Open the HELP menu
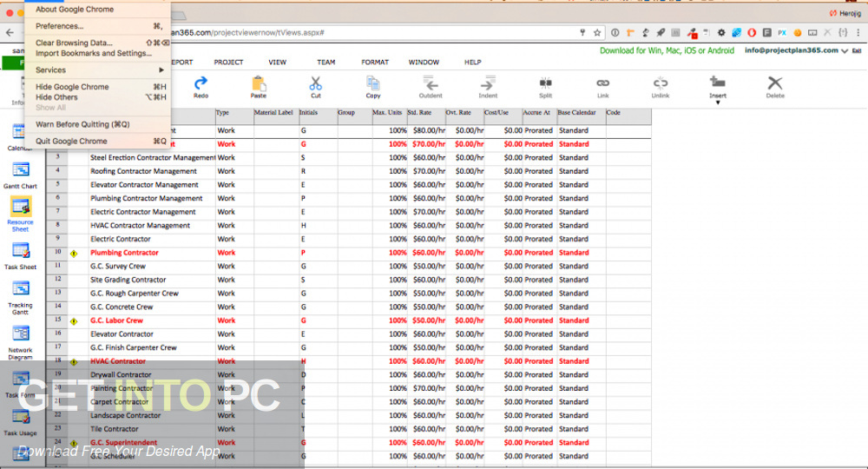 click(x=473, y=62)
